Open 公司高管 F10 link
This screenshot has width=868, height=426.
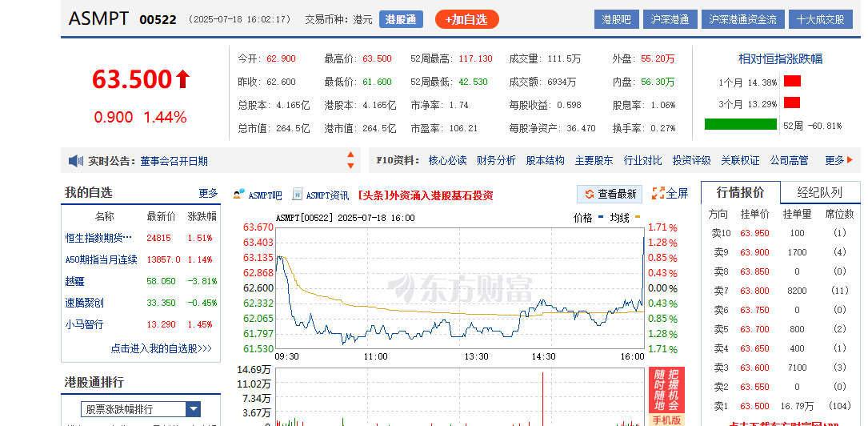pos(789,160)
